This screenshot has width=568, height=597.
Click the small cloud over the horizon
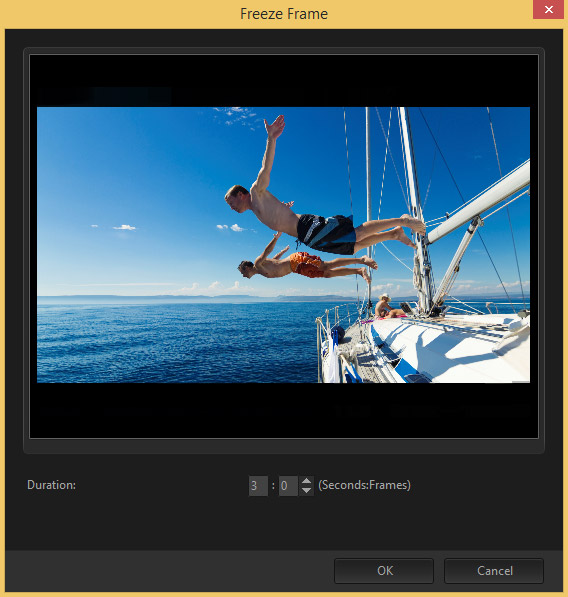point(124,227)
